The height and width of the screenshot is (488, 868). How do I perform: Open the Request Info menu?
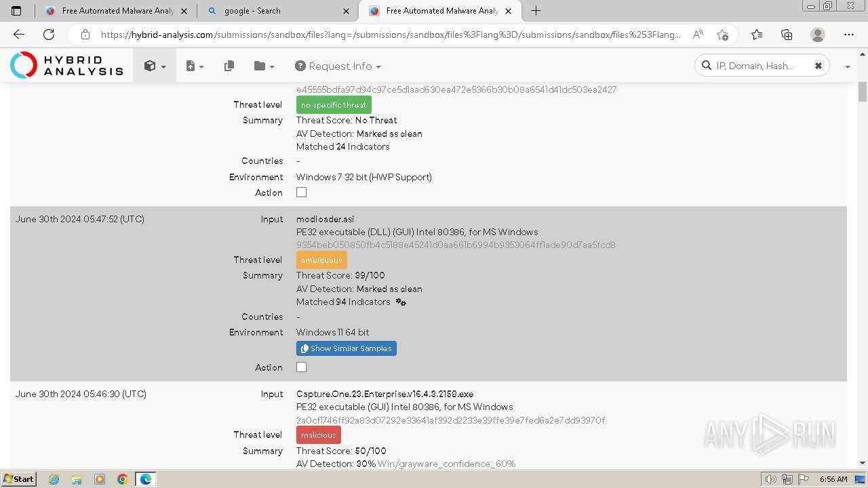coord(338,66)
